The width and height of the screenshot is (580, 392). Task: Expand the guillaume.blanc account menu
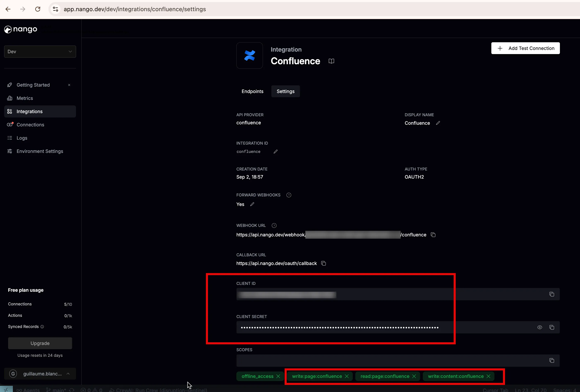pyautogui.click(x=40, y=374)
